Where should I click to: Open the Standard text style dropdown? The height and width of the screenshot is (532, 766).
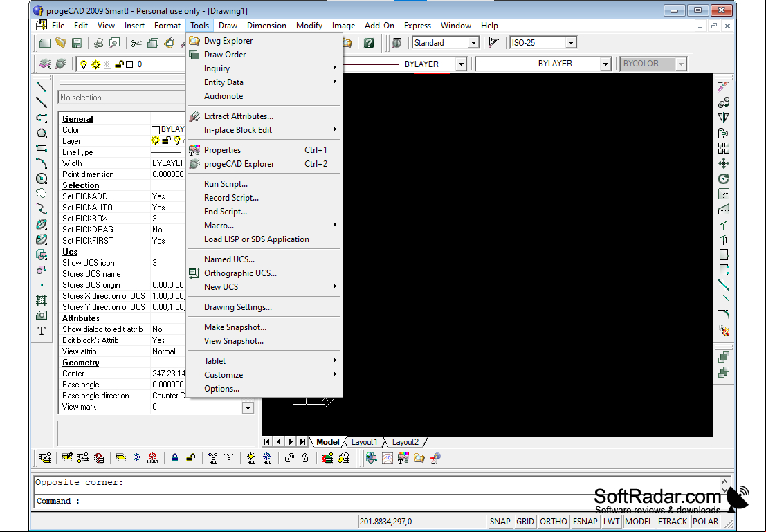(x=473, y=43)
